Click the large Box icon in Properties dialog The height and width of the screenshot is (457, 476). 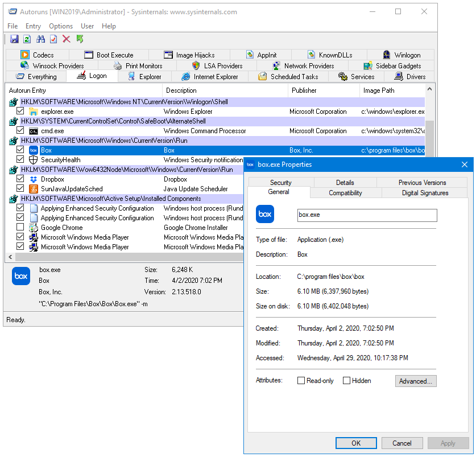pos(264,214)
